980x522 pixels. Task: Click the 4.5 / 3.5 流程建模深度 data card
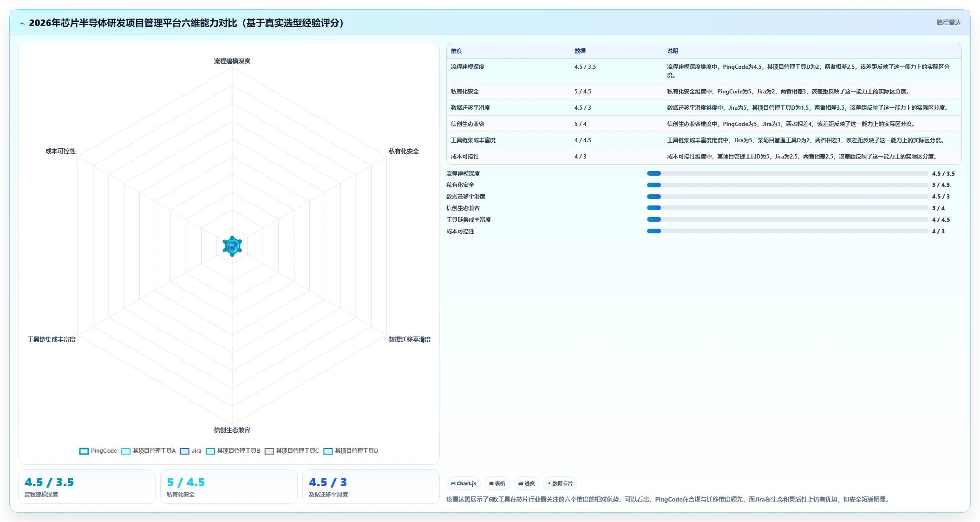pos(87,487)
